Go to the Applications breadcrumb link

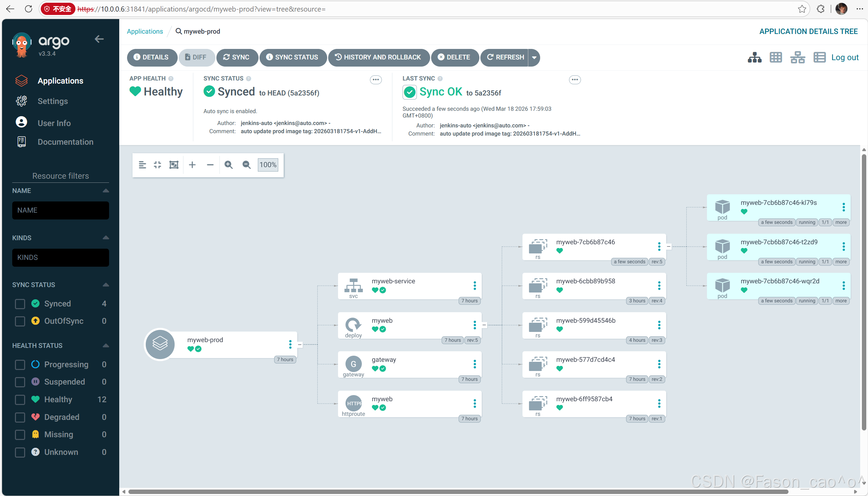[x=145, y=31]
